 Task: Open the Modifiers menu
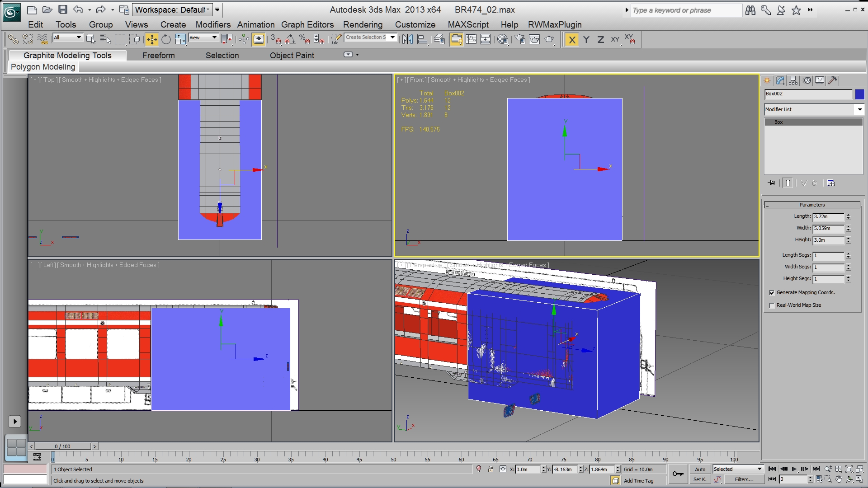point(213,25)
